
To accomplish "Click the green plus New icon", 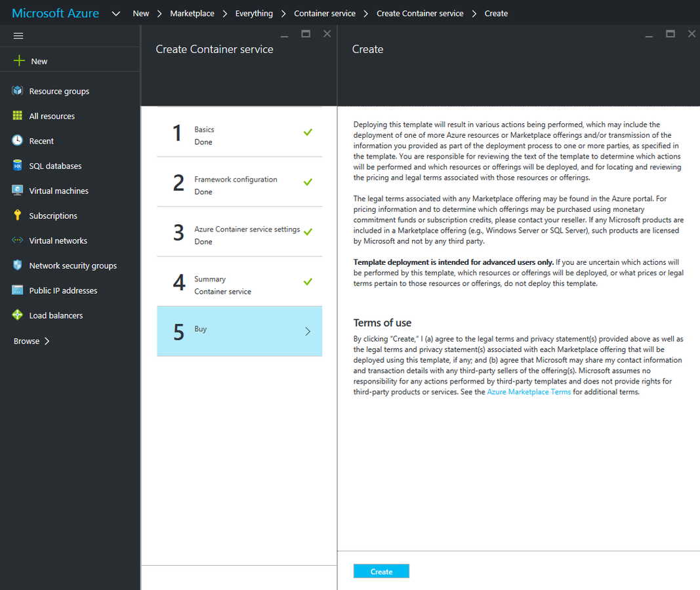I will [x=19, y=61].
